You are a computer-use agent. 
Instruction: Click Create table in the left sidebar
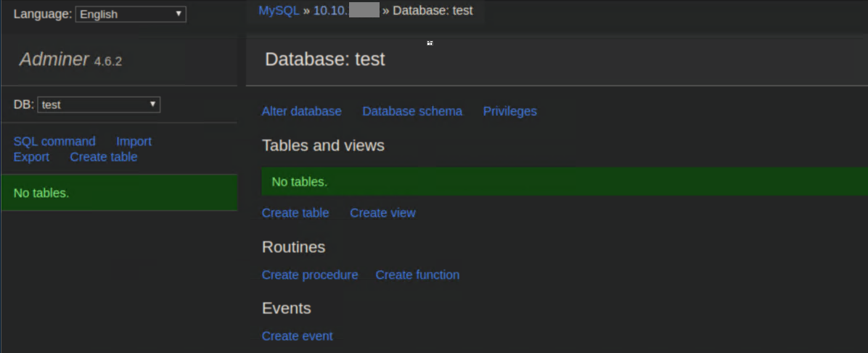click(103, 157)
